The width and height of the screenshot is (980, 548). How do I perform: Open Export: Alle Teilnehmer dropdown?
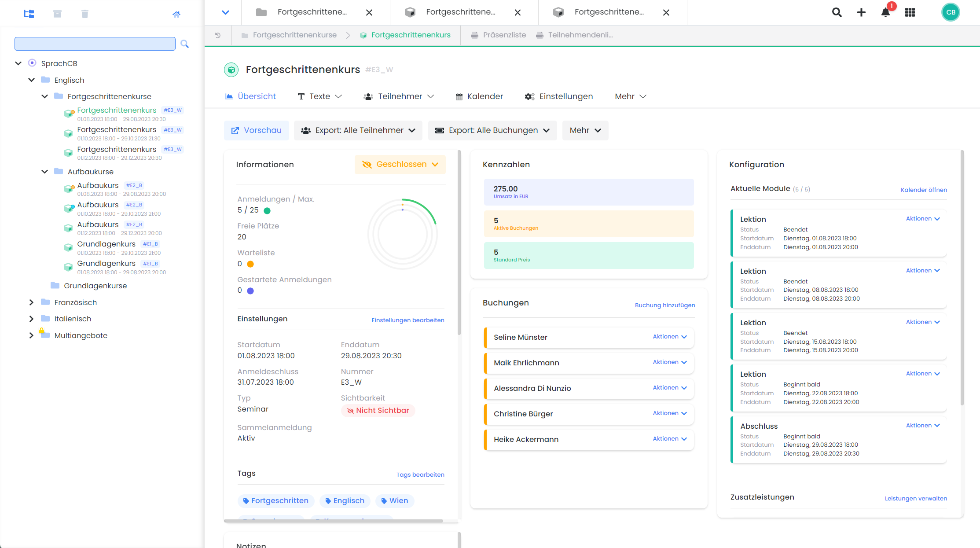pyautogui.click(x=358, y=130)
